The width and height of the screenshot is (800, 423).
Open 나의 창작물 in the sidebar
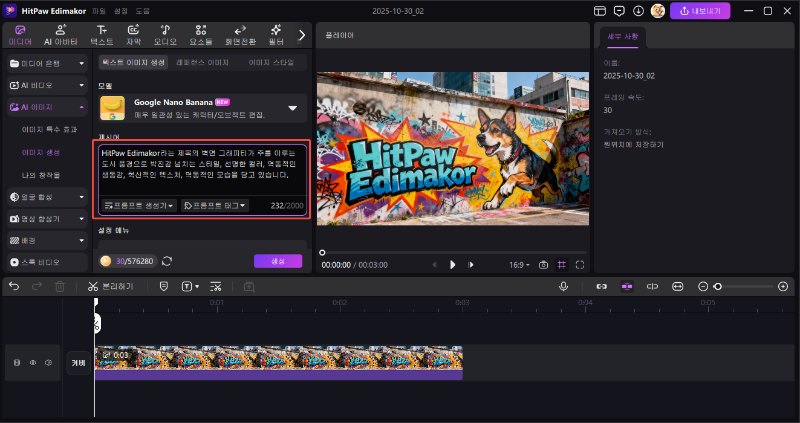click(41, 175)
